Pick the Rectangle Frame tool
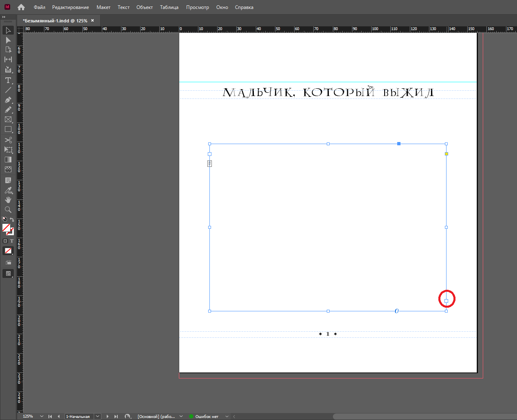Image resolution: width=517 pixels, height=420 pixels. click(8, 119)
